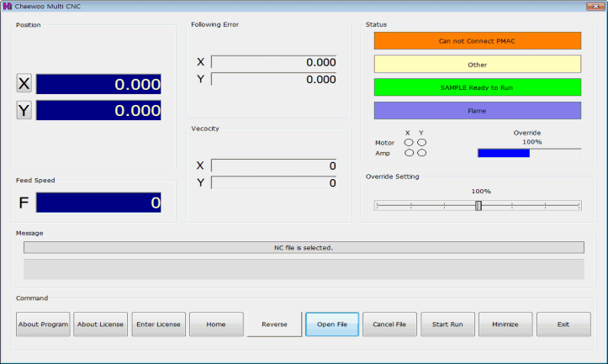Click the orange Can not Connect PMAC status
The image size is (608, 364).
point(478,40)
